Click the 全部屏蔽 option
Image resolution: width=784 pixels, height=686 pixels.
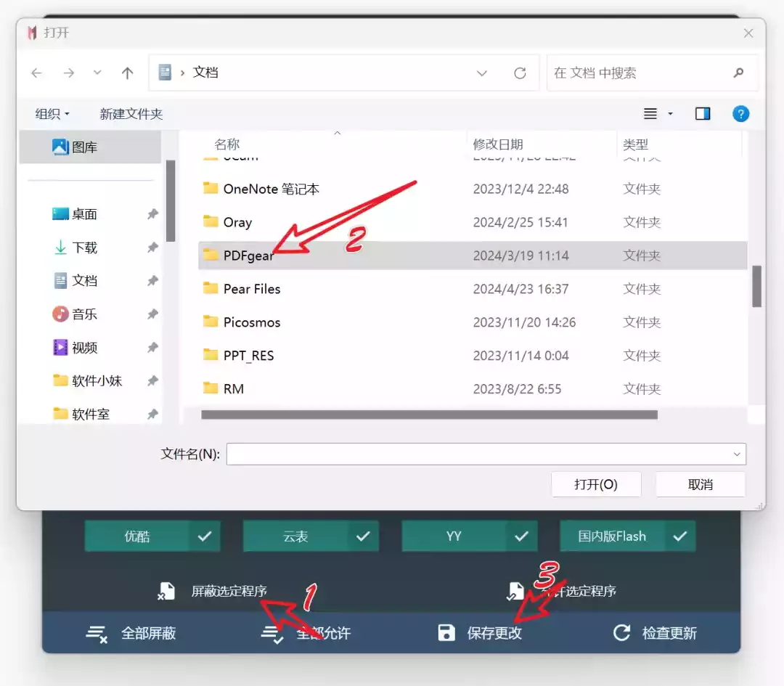131,633
